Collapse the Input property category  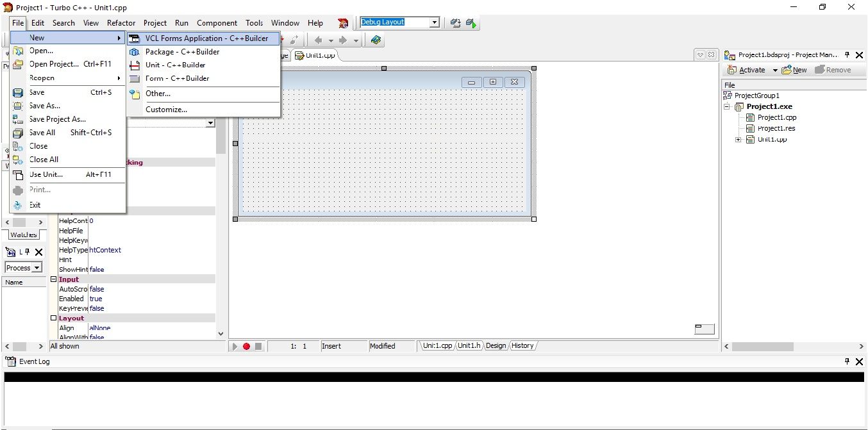click(53, 279)
